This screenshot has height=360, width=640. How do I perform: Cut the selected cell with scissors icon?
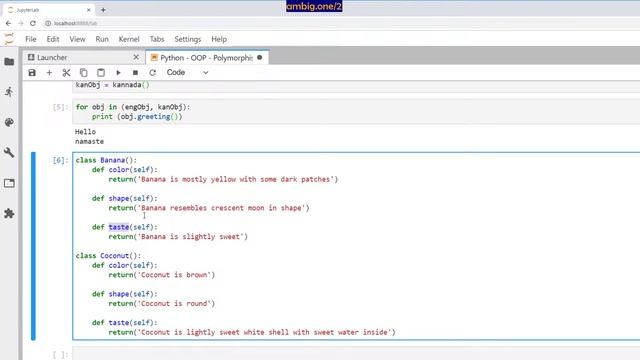(66, 73)
